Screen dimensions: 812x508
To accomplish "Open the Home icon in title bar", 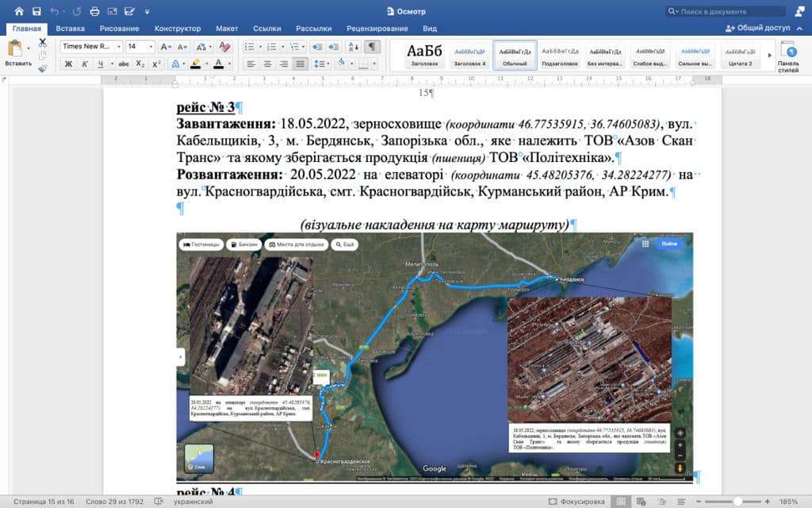I will tap(19, 11).
